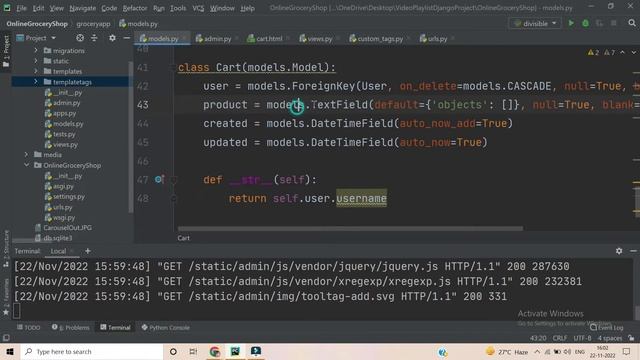Open the notification center icon
Screen dimensions: 640x360
point(627,351)
